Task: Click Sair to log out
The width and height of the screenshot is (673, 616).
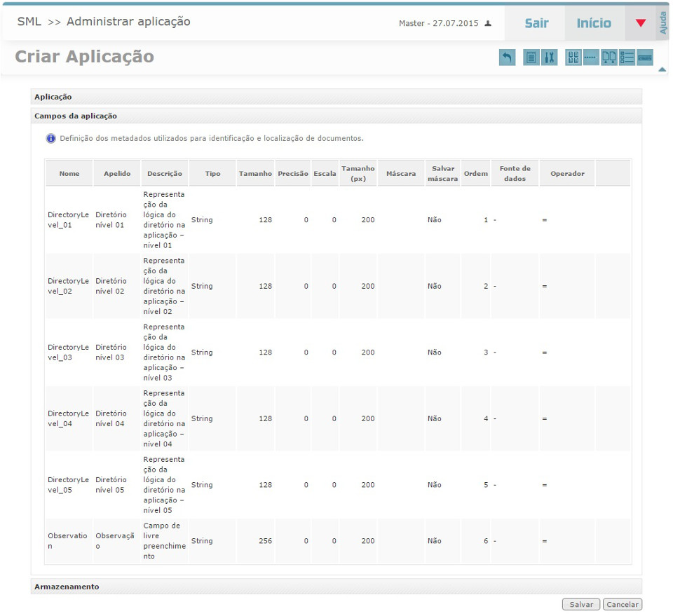Action: (x=536, y=23)
